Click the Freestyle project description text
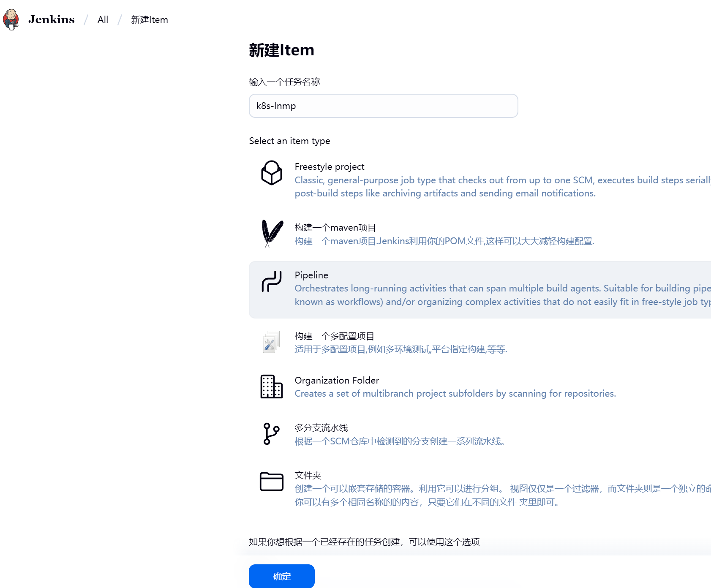The width and height of the screenshot is (711, 588). pos(503,187)
